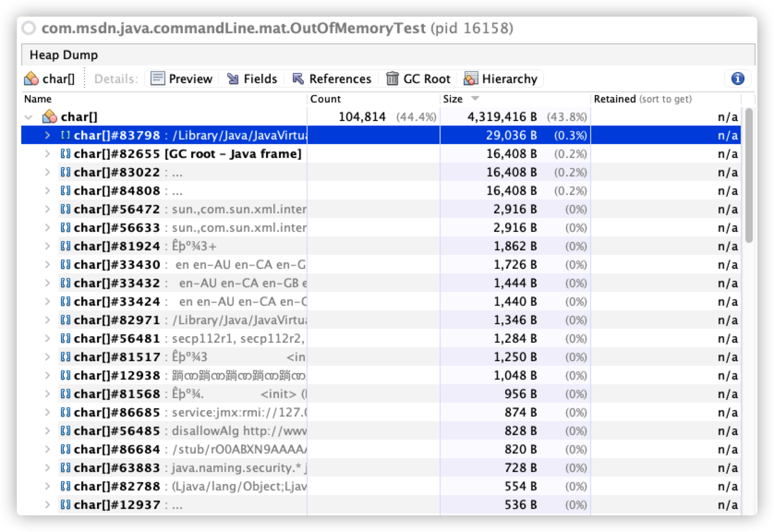Open the Fields view
Image resolution: width=774 pixels, height=532 pixels.
coord(233,79)
